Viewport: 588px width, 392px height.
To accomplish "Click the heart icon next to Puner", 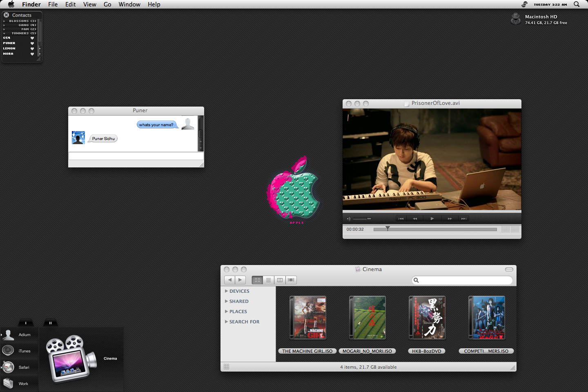I will 32,43.
